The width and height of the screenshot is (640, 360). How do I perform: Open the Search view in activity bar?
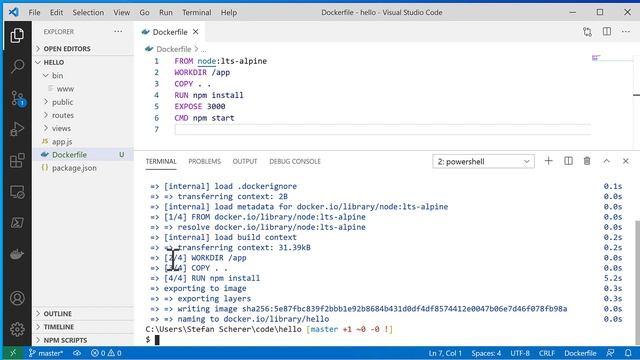pyautogui.click(x=17, y=66)
